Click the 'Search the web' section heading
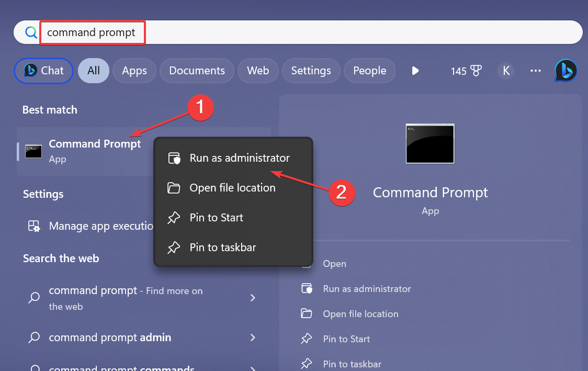 61,258
